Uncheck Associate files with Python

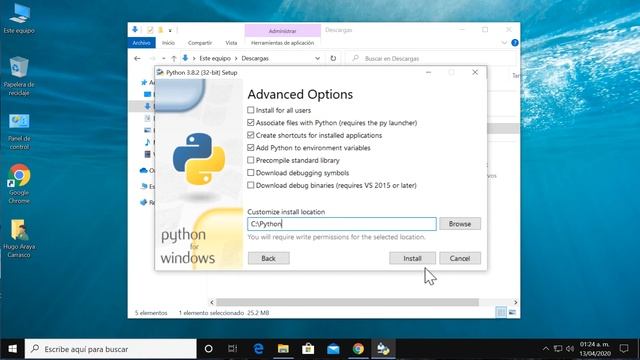251,122
